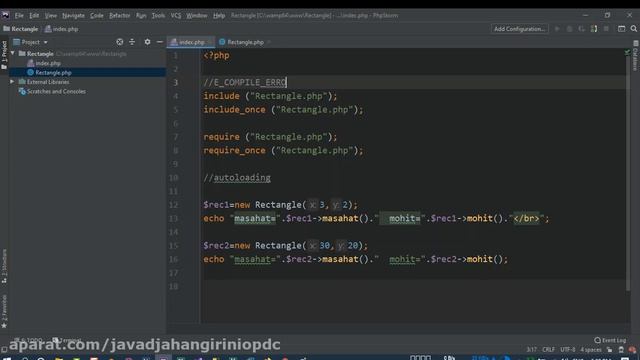Open the Window menu
This screenshot has width=640, height=360.
click(197, 16)
